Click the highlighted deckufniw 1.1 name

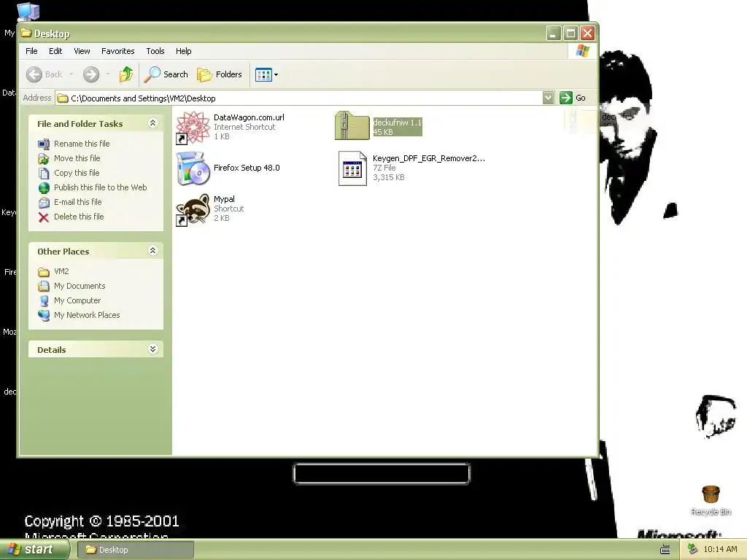click(x=398, y=122)
